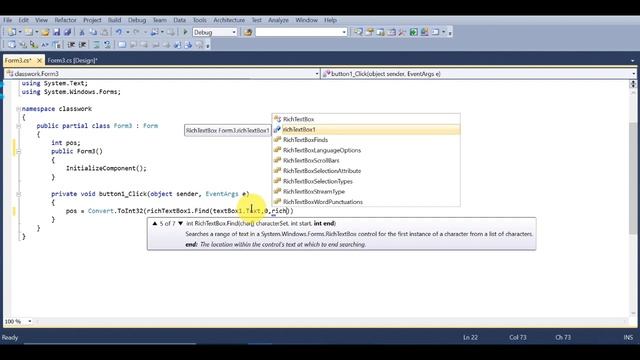Open the Add New Item dropdown arrow
The width and height of the screenshot is (640, 360).
(36, 32)
